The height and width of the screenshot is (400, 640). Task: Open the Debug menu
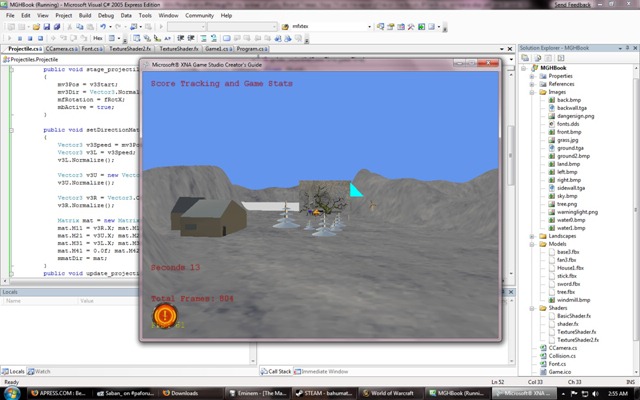[x=106, y=16]
